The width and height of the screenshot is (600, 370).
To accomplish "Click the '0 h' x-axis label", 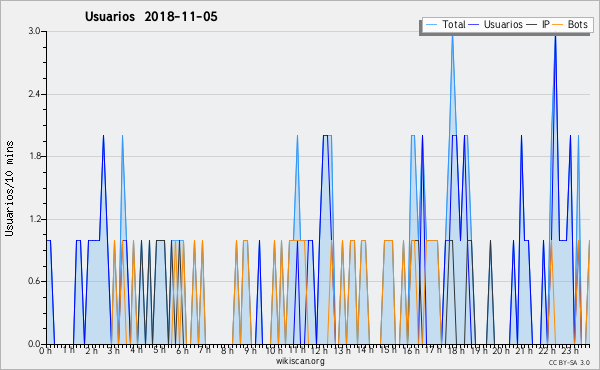I will click(45, 350).
